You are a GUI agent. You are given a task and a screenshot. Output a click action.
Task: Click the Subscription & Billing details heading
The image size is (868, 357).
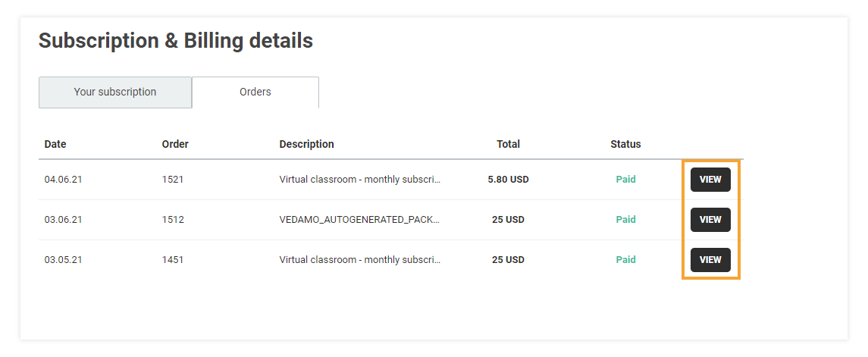point(175,41)
